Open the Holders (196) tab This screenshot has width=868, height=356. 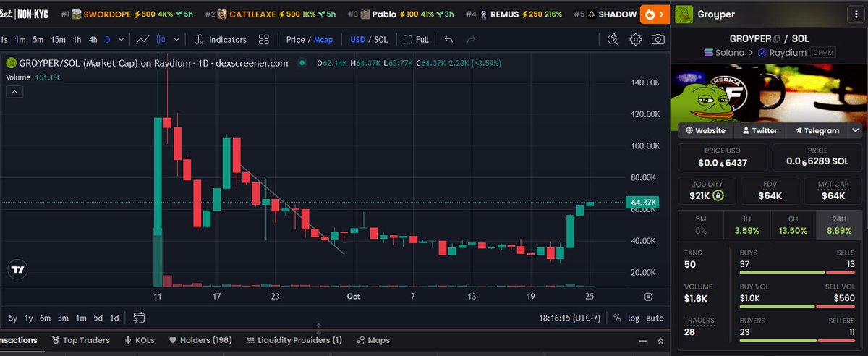coord(200,340)
